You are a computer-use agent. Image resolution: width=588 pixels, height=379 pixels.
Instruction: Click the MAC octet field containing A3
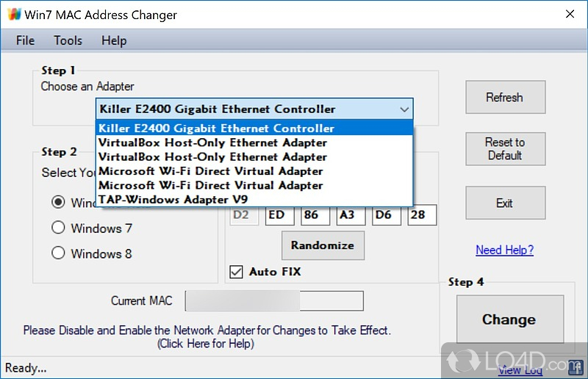tap(351, 214)
